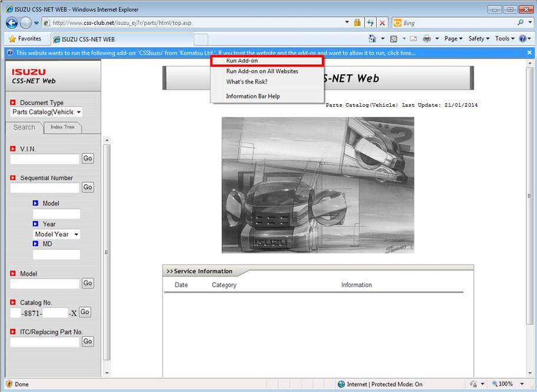537x392 pixels.
Task: Open the Document Type dropdown
Action: tap(46, 112)
